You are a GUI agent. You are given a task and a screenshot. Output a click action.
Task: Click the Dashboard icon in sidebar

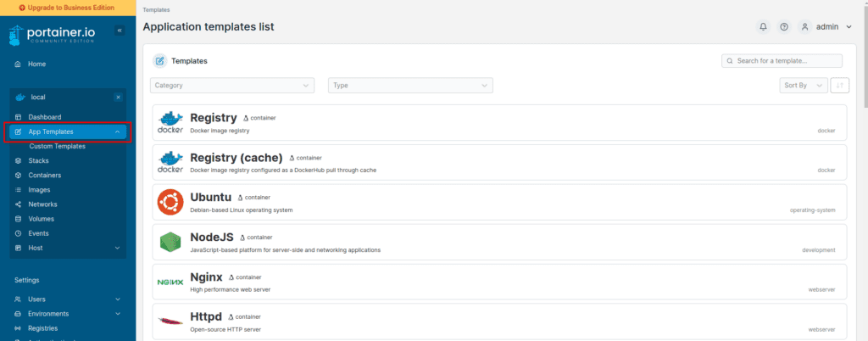click(x=18, y=117)
